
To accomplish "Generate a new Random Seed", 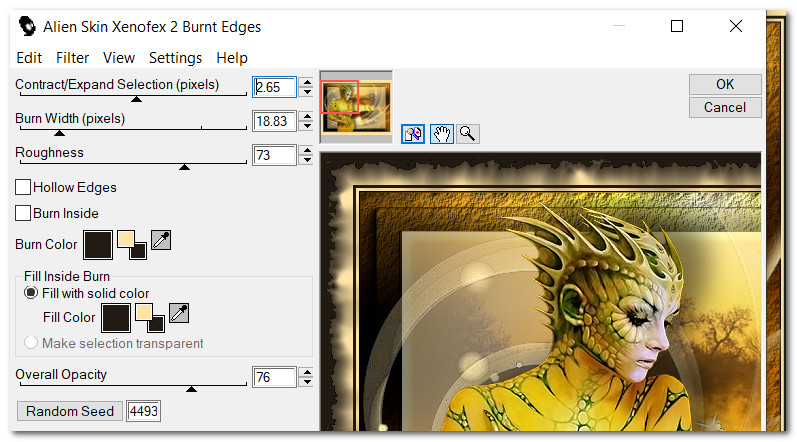I will [x=70, y=411].
